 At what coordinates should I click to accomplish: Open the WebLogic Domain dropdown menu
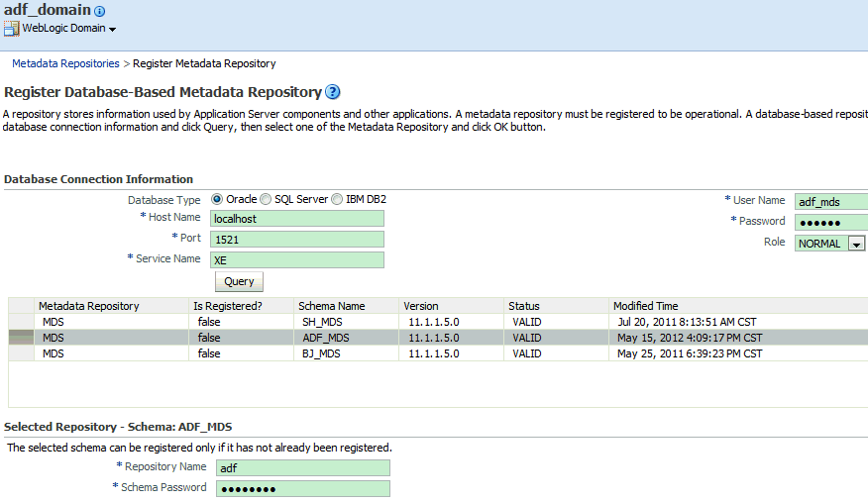click(112, 29)
